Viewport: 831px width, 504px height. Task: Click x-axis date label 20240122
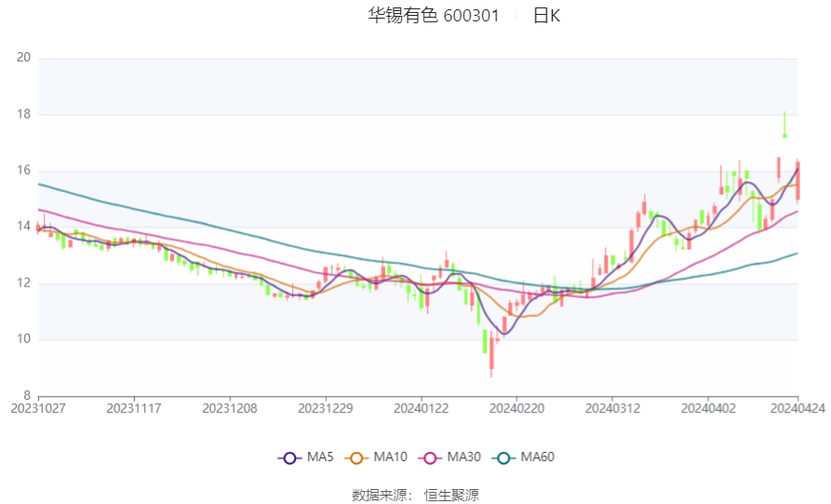point(422,409)
